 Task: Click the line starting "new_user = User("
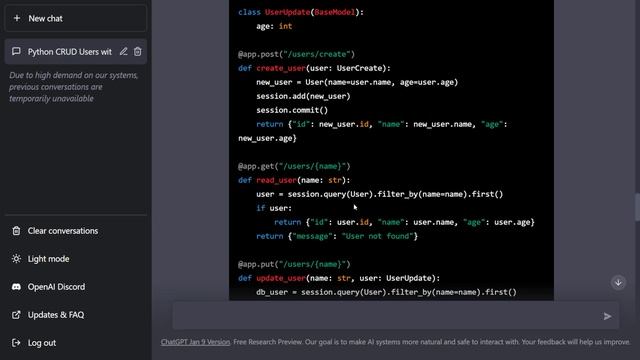357,82
